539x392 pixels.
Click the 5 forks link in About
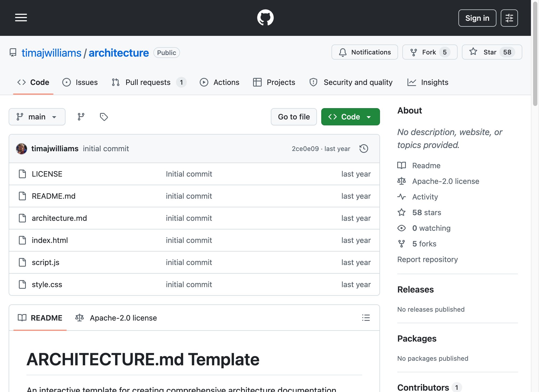424,244
